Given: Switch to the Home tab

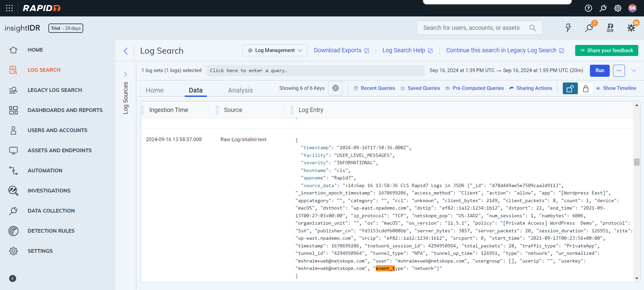Looking at the screenshot, I should click(x=154, y=90).
